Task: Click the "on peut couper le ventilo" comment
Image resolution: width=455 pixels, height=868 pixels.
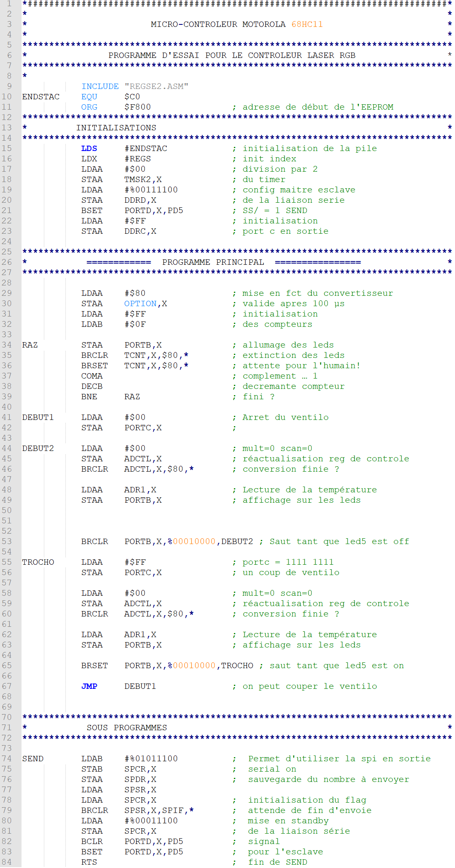Action: point(310,686)
